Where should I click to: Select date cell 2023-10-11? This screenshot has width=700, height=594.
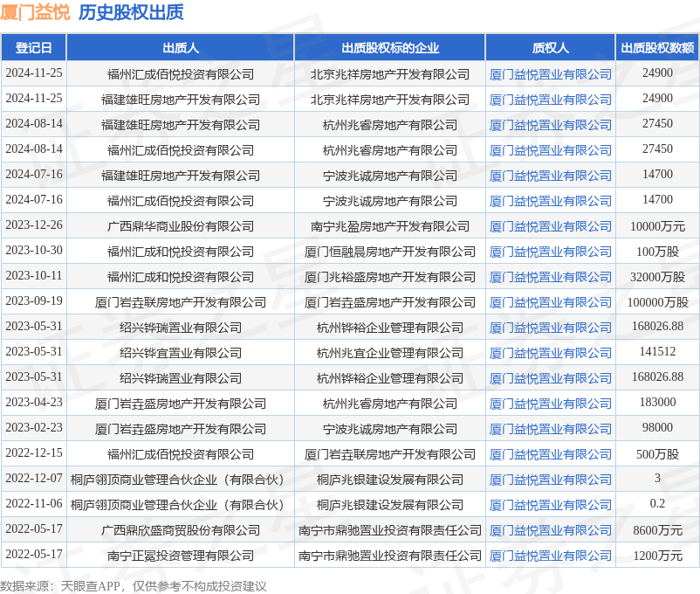[34, 275]
